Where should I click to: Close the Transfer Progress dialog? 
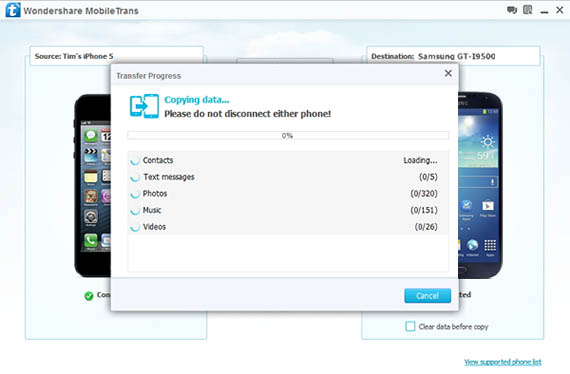click(448, 73)
